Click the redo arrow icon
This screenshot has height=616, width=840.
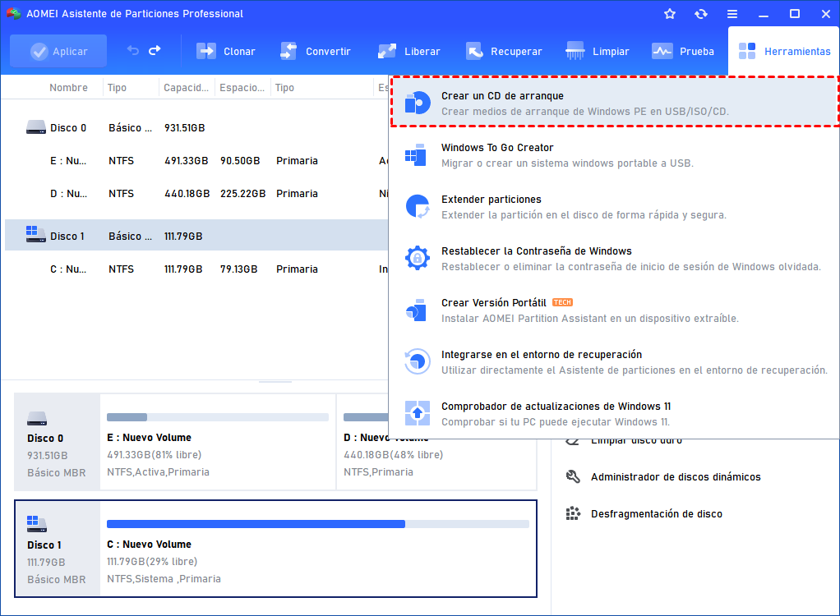(155, 51)
